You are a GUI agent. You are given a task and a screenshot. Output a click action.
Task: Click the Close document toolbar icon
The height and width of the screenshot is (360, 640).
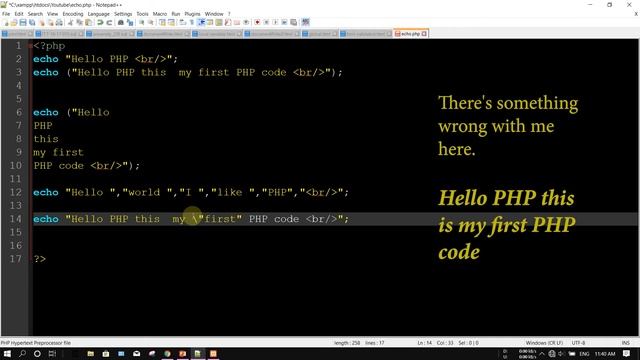click(42, 22)
